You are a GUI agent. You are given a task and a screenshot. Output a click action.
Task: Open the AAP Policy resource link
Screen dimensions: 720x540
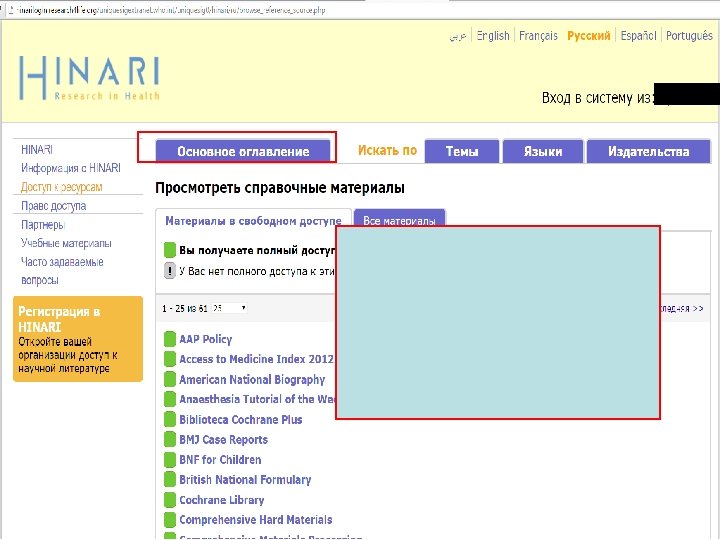coord(206,339)
